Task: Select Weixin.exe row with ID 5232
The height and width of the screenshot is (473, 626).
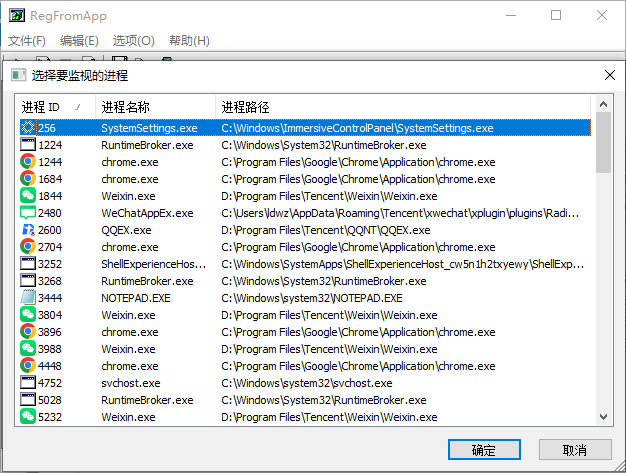Action: pyautogui.click(x=305, y=417)
